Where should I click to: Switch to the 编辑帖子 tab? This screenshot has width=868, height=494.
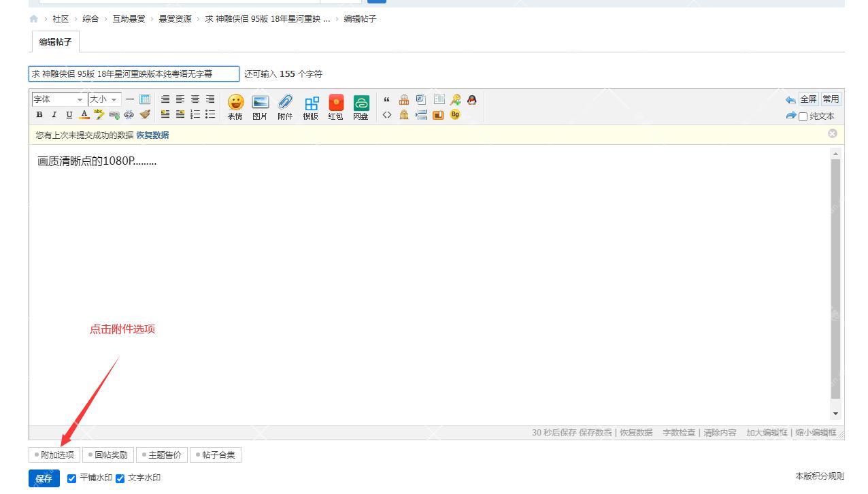[x=55, y=42]
